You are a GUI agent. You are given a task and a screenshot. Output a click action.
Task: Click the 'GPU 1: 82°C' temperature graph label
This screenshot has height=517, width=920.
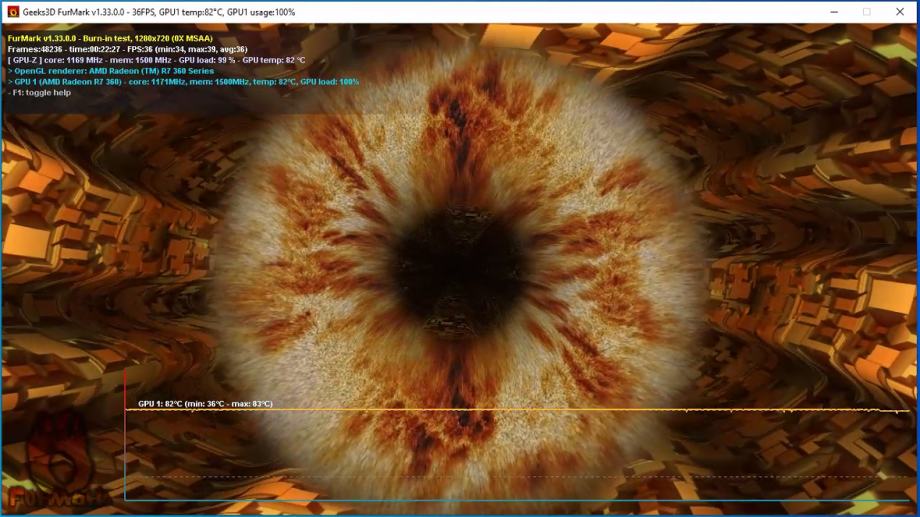pyautogui.click(x=205, y=404)
